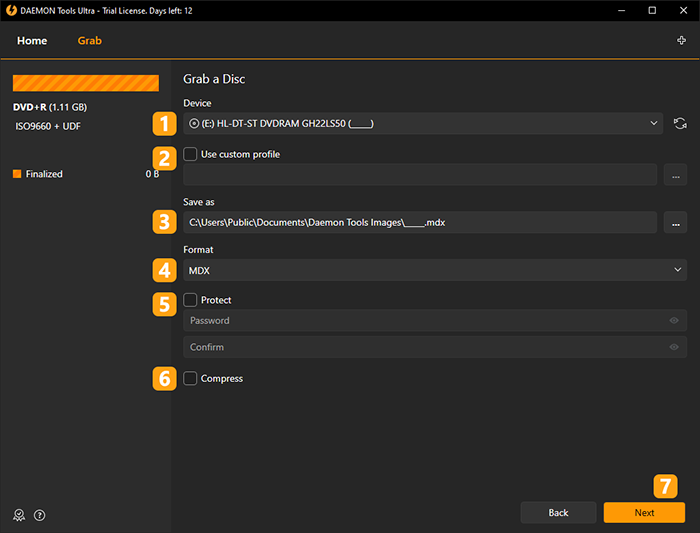Click the Grab a Disc heading
The image size is (700, 533).
coord(214,79)
